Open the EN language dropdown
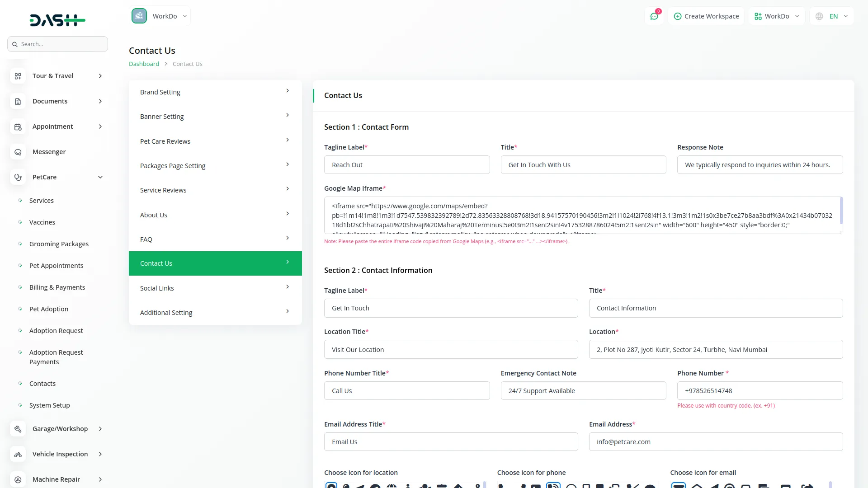 click(x=832, y=16)
